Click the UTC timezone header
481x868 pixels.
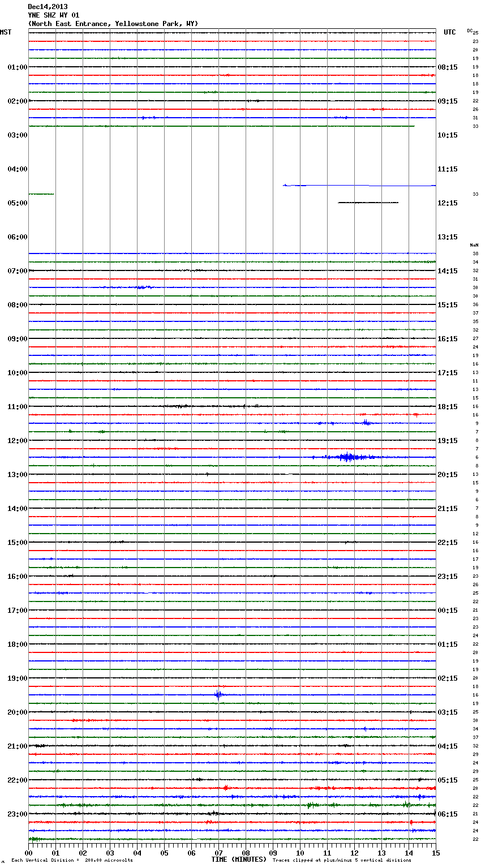449,32
